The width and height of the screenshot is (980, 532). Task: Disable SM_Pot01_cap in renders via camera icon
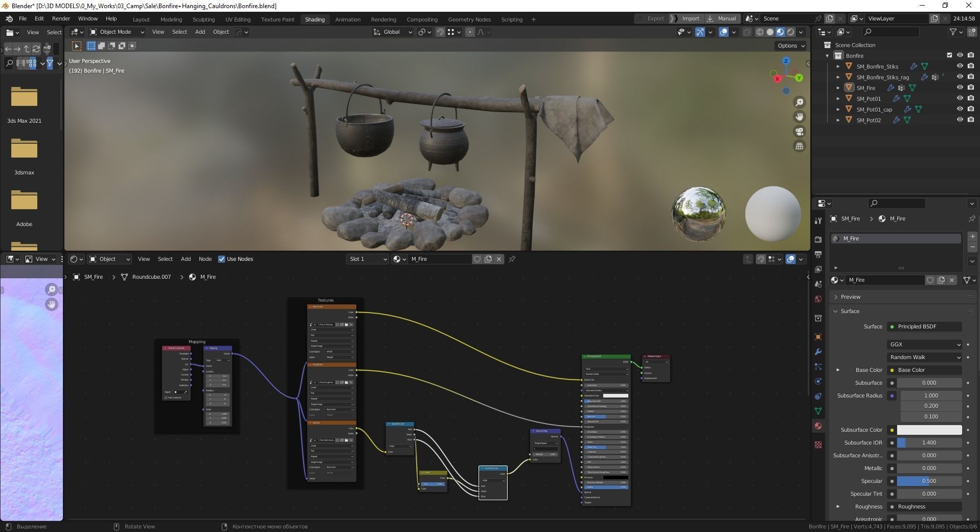[970, 109]
